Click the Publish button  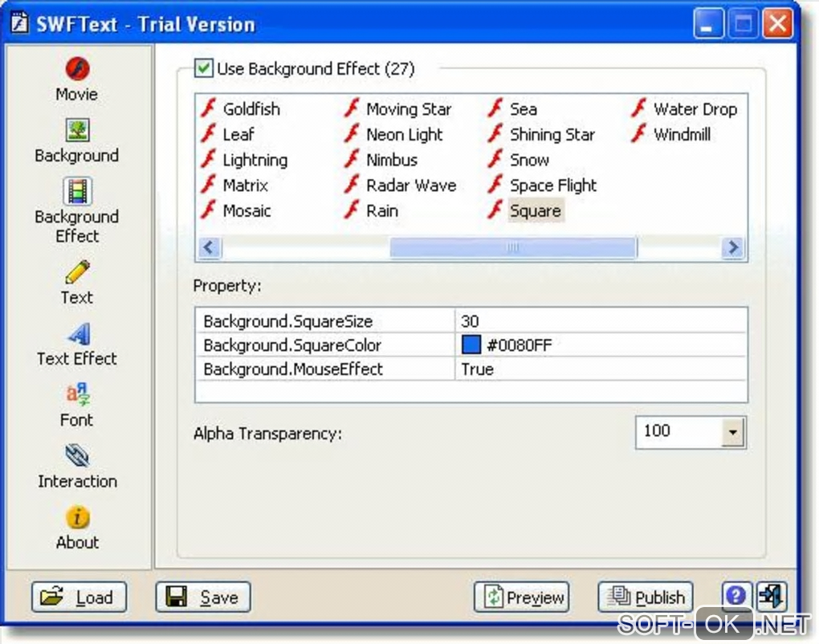pos(646,597)
